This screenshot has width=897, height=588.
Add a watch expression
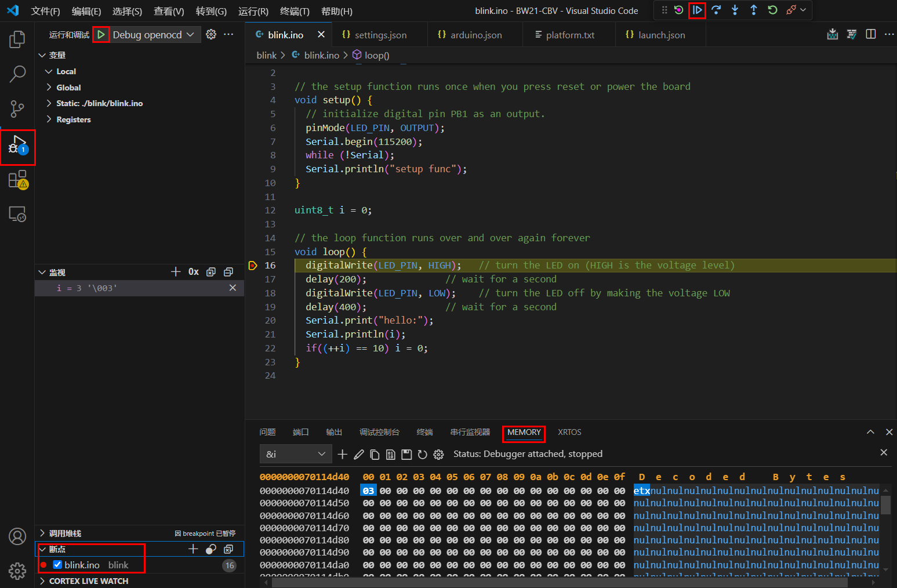tap(176, 272)
